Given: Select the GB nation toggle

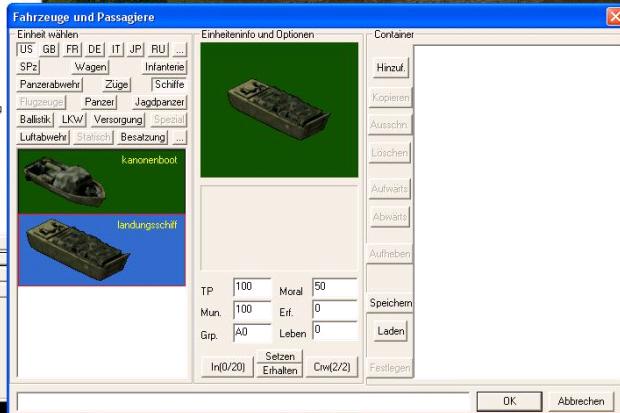Looking at the screenshot, I should [49, 49].
